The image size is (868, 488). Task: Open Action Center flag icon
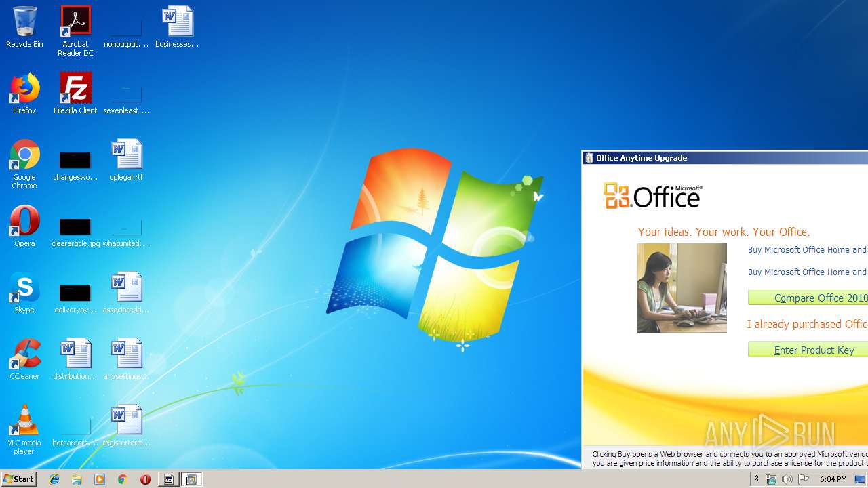click(x=804, y=479)
